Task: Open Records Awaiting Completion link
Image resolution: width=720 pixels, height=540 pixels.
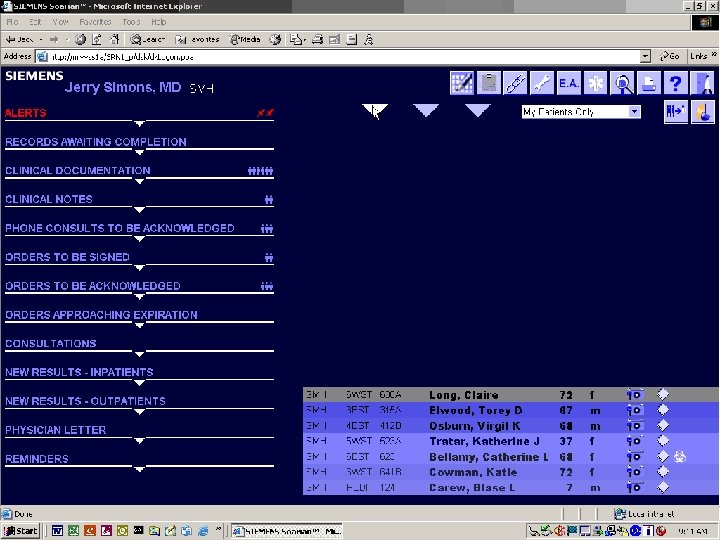Action: (x=96, y=142)
